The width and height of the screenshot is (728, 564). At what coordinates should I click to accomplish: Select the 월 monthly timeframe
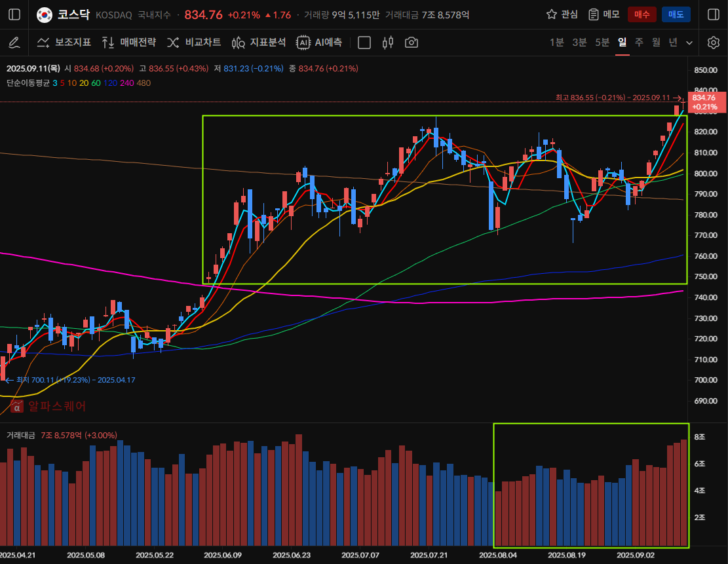tap(656, 43)
